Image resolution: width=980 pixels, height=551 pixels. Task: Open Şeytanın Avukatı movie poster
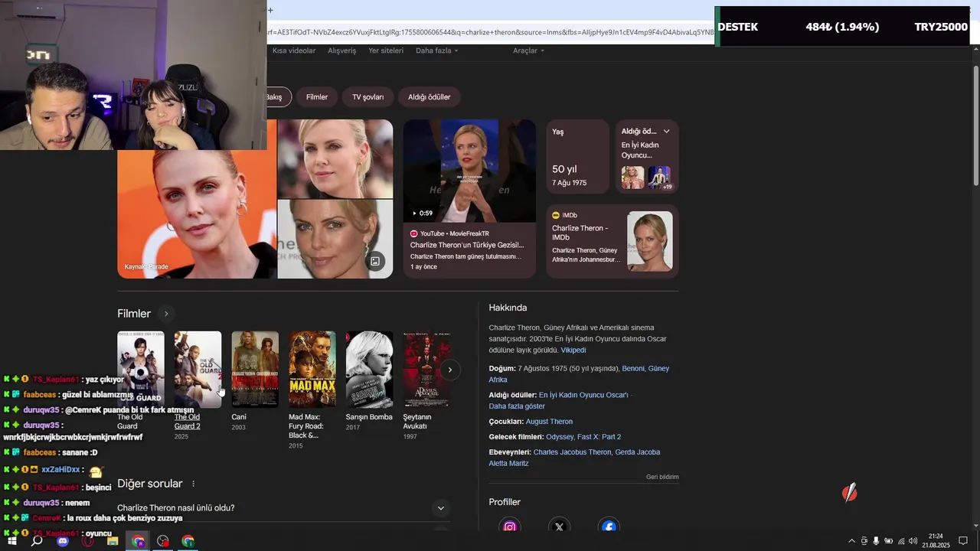426,369
